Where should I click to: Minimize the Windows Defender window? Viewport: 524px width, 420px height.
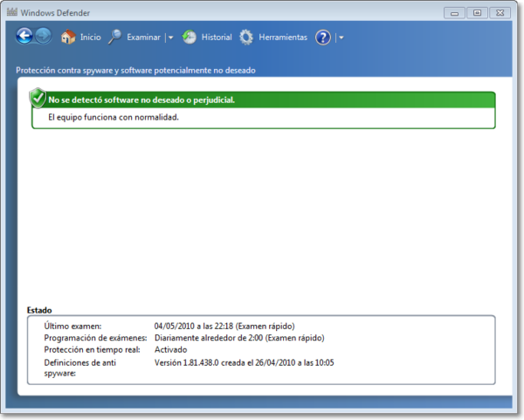click(x=454, y=13)
